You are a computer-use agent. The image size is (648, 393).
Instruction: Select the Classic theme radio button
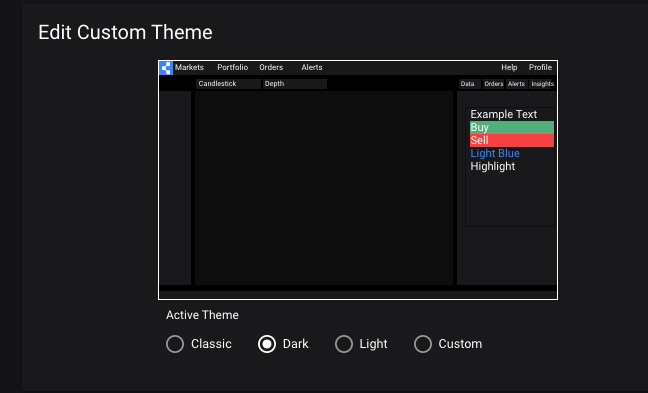[x=175, y=344]
